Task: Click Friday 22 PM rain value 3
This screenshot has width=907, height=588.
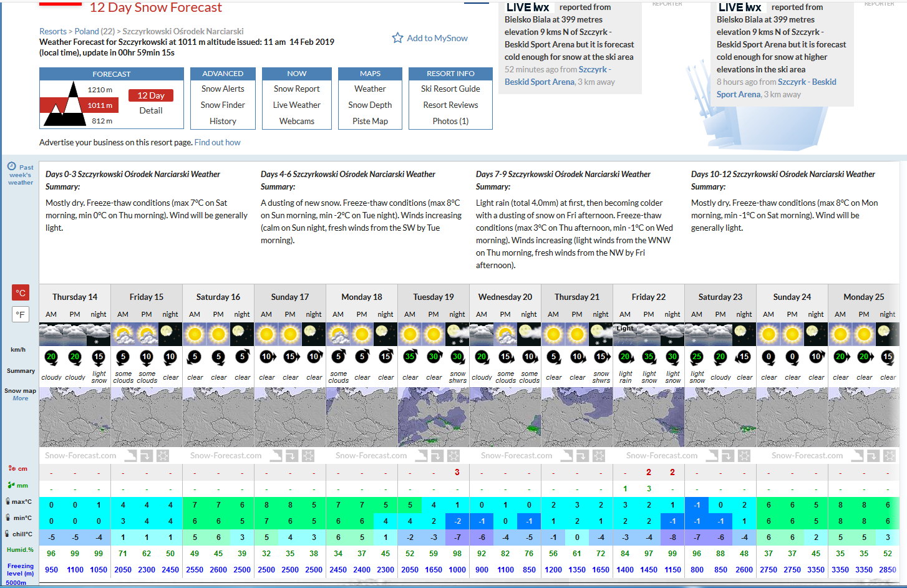Action: 649,488
